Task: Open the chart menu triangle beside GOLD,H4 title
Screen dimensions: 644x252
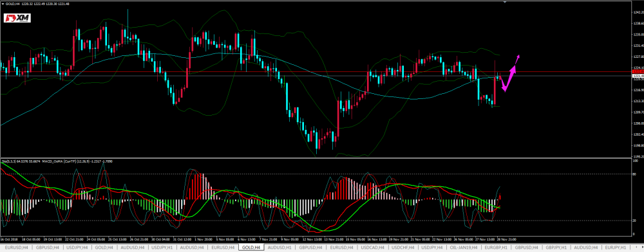Action: pos(2,4)
